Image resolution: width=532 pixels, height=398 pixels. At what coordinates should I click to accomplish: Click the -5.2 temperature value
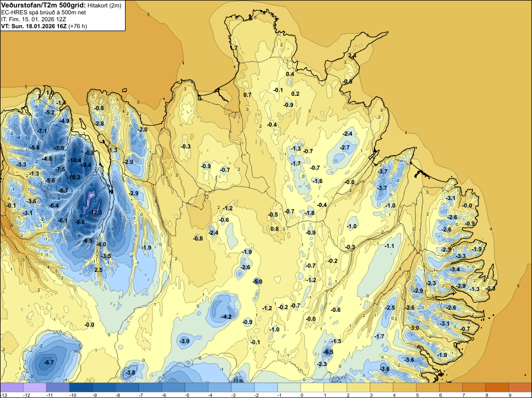click(49, 112)
